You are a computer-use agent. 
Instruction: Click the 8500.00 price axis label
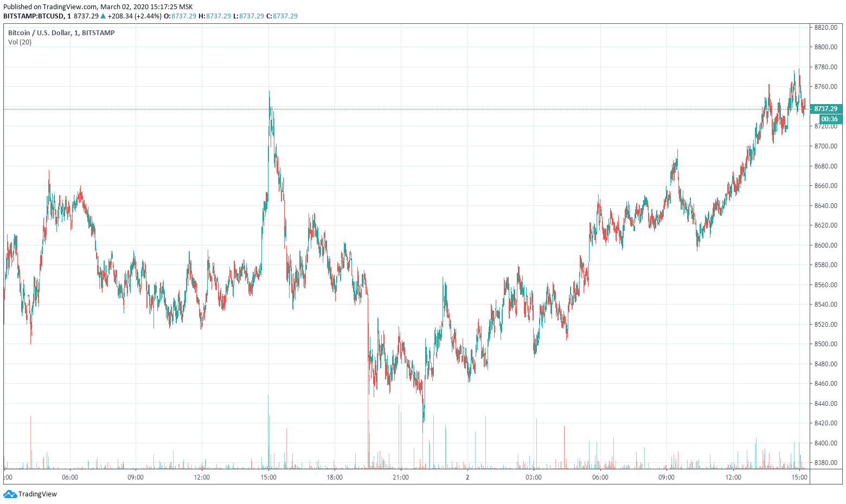826,344
